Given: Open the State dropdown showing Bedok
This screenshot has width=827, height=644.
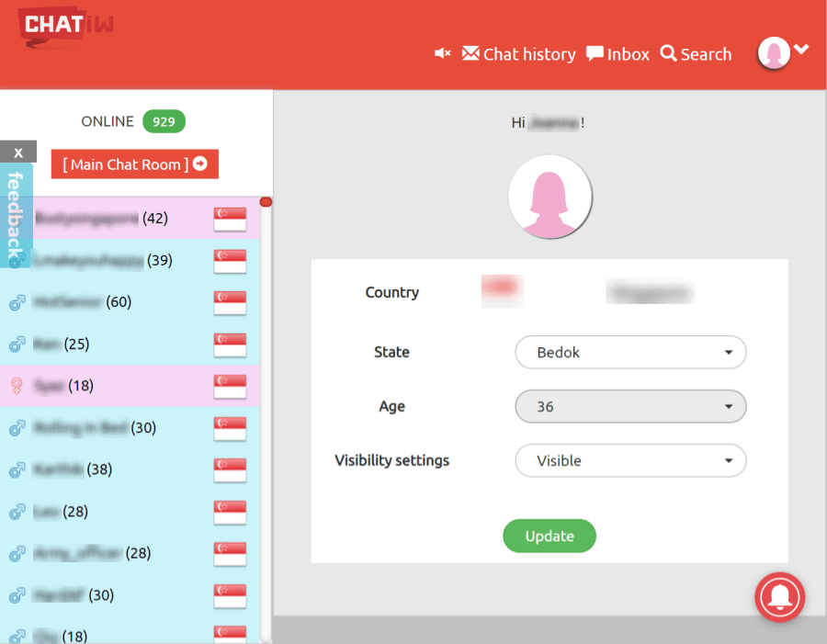Looking at the screenshot, I should coord(629,352).
